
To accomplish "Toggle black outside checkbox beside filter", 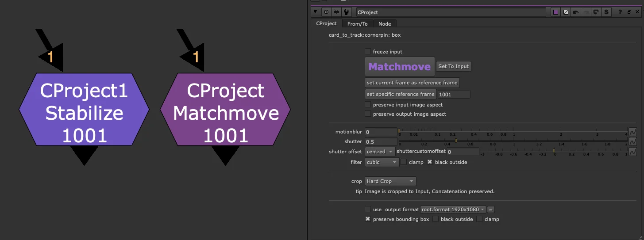I will 430,162.
